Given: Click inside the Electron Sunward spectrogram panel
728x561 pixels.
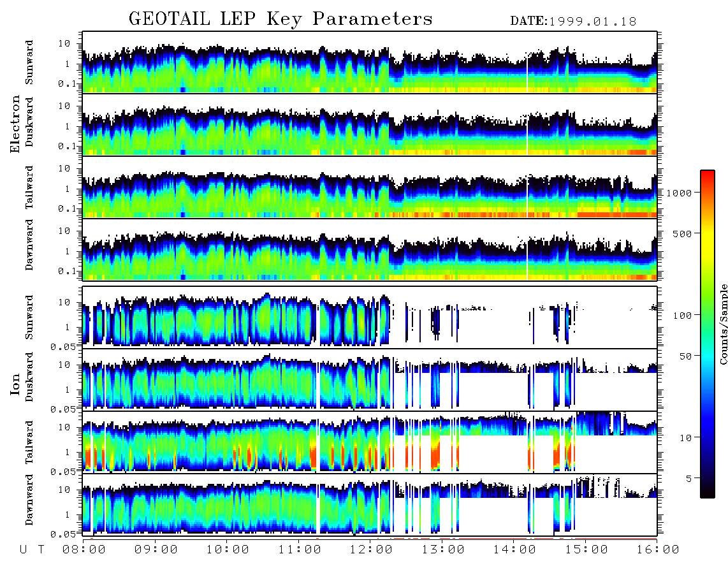Looking at the screenshot, I should 370,62.
